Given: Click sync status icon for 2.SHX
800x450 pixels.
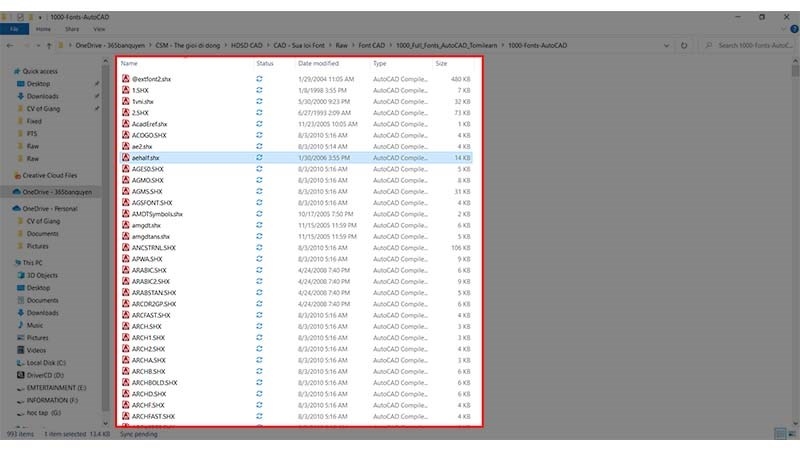Looking at the screenshot, I should coord(259,113).
